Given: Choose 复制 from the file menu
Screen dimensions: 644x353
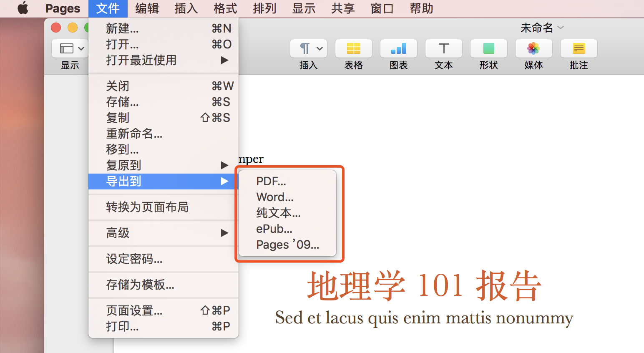Looking at the screenshot, I should pyautogui.click(x=164, y=118).
